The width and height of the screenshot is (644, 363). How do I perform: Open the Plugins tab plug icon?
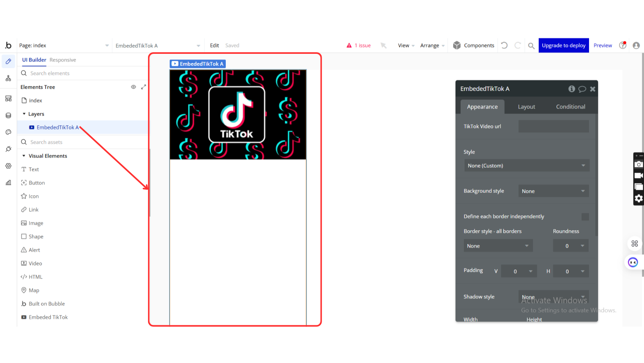(x=8, y=149)
